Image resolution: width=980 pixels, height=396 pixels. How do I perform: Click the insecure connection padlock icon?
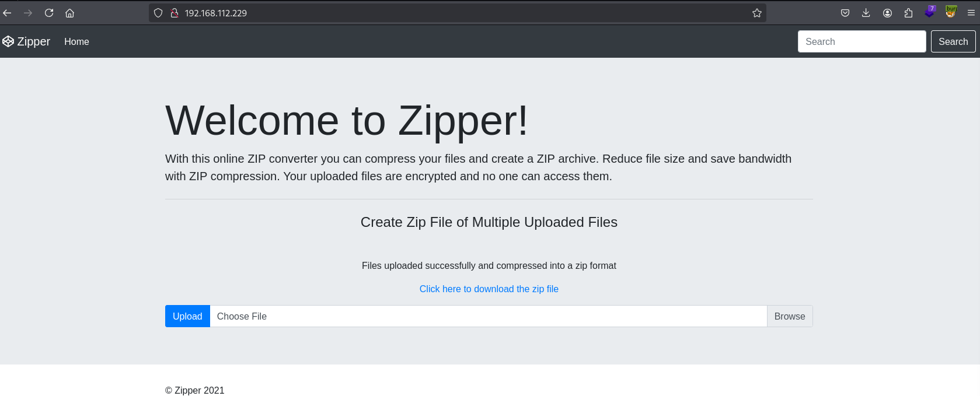(174, 13)
